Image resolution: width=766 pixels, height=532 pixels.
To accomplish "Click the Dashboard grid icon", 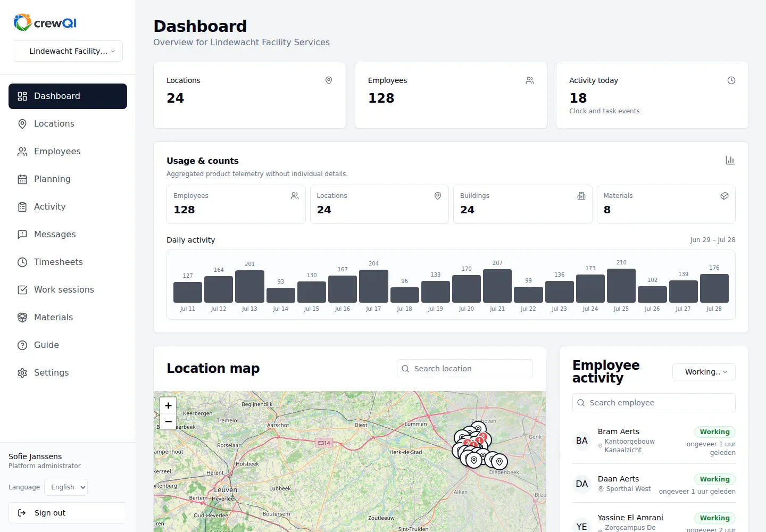I will coord(22,96).
